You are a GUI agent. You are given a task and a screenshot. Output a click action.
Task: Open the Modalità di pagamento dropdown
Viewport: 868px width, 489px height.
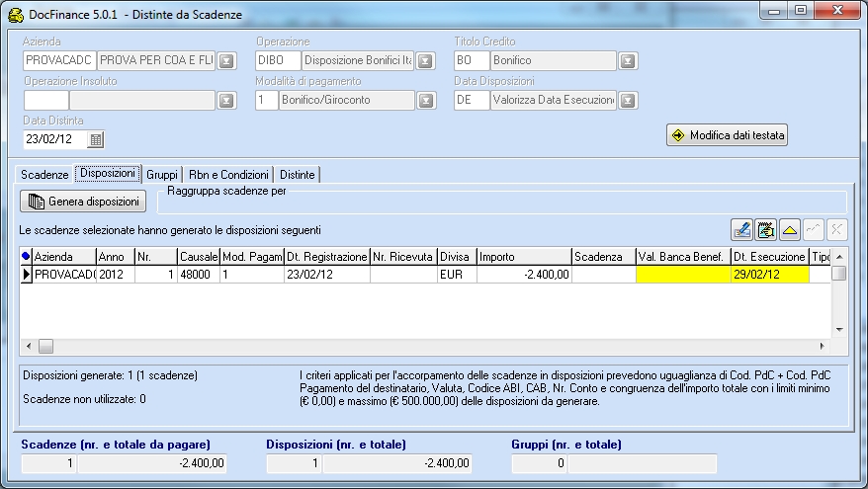tap(425, 100)
